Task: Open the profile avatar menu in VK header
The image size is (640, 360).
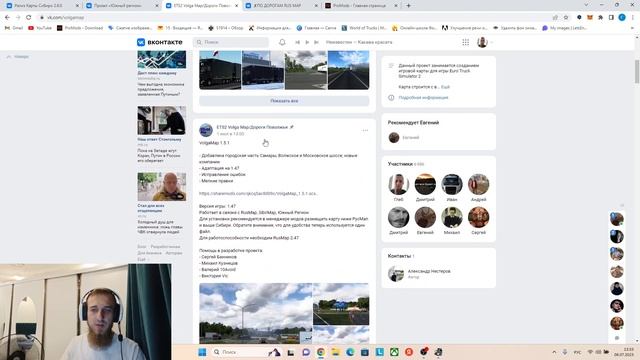Action: pyautogui.click(x=485, y=42)
